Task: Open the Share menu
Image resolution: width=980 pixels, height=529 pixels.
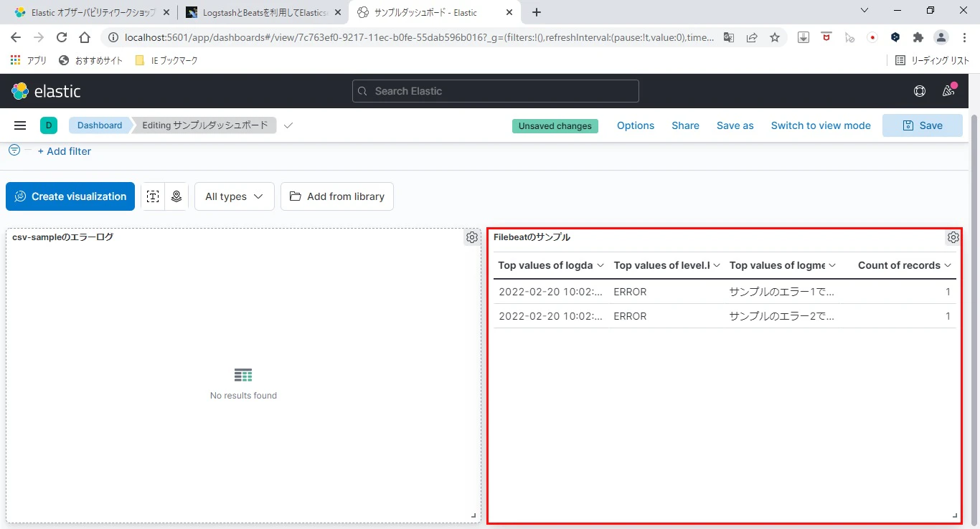Action: (x=685, y=125)
